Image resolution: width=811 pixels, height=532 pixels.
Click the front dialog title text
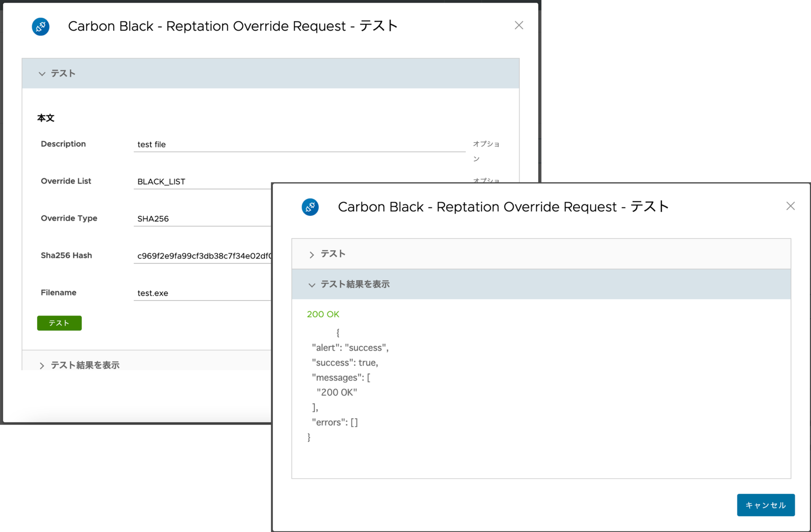(x=503, y=207)
